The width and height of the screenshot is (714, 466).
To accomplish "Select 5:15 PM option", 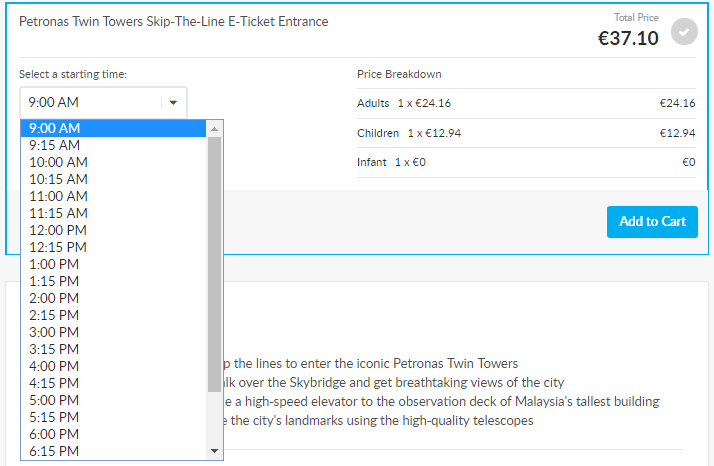I will [113, 417].
